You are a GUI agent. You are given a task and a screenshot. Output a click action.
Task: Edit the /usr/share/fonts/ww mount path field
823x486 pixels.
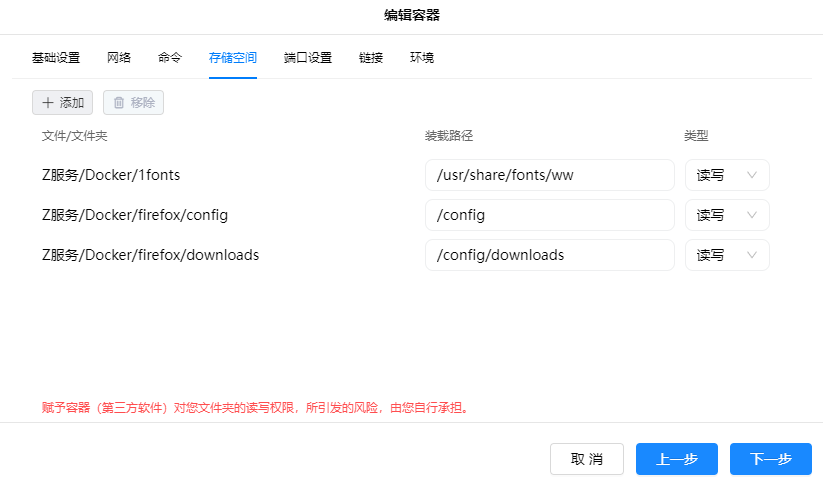(x=549, y=175)
